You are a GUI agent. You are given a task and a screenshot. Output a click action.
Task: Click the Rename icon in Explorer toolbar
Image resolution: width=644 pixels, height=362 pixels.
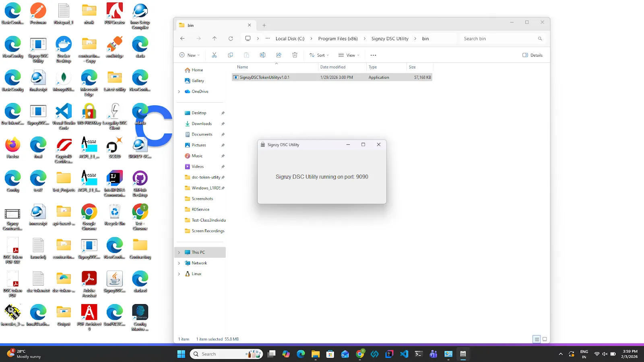262,55
